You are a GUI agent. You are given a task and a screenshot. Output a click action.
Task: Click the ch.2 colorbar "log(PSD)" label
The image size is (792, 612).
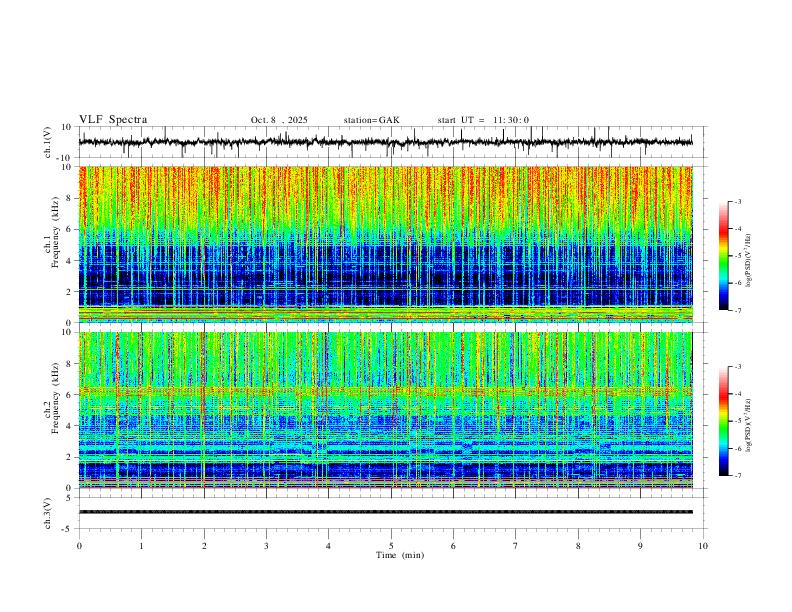[x=748, y=425]
